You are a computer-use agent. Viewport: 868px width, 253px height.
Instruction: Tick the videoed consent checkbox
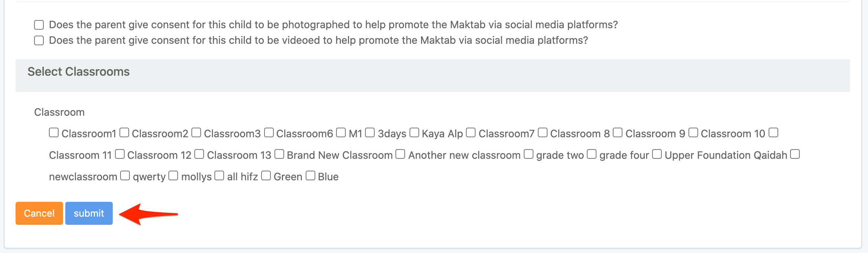39,40
